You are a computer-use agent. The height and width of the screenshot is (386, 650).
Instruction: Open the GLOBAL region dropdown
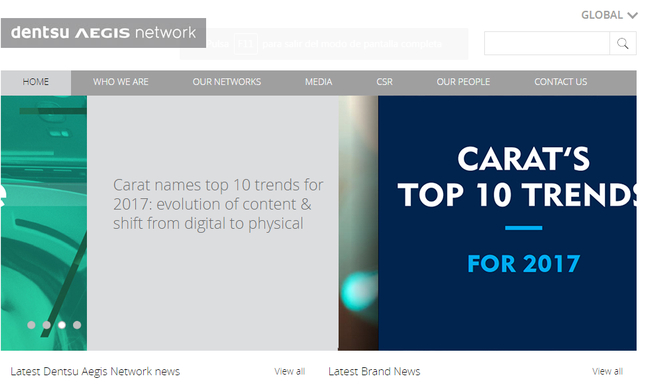click(609, 15)
